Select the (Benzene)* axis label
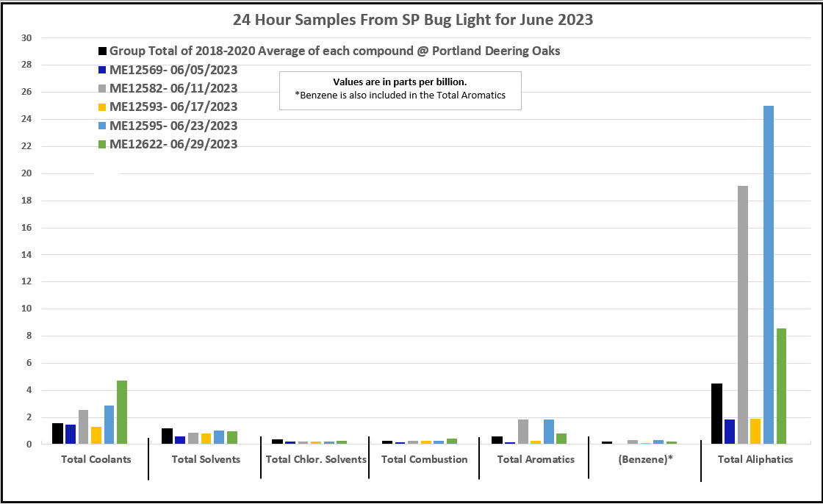This screenshot has height=504, width=823. 644,460
